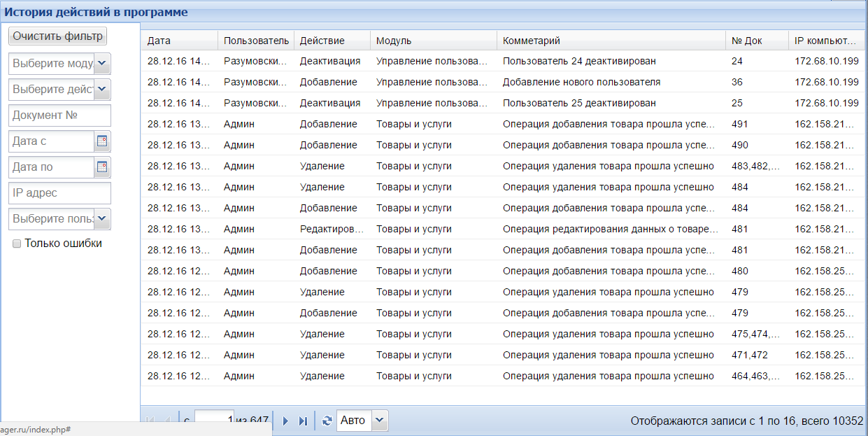
Task: Select the 'Пользователь 24 деактивирован' row
Action: tap(579, 61)
